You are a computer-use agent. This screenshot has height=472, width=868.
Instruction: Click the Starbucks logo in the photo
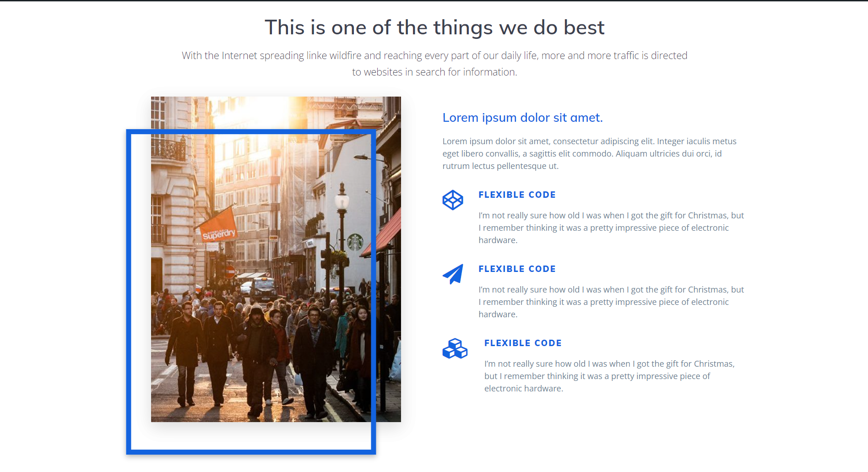355,242
